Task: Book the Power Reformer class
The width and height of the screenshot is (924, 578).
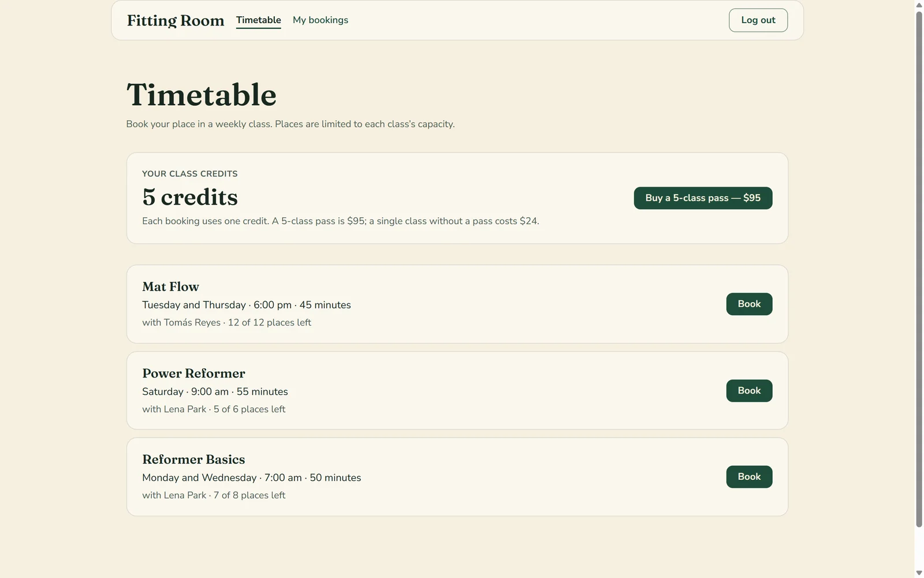Action: pos(749,391)
